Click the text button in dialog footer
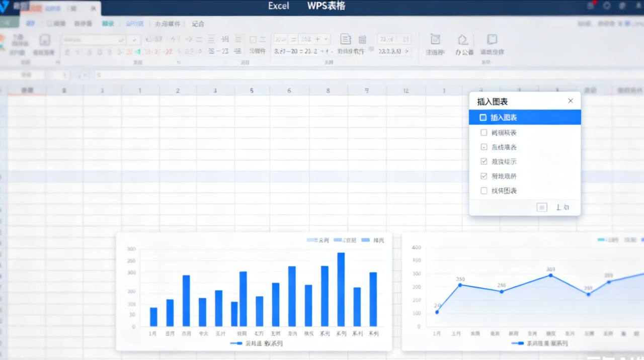644x360 pixels. 562,207
